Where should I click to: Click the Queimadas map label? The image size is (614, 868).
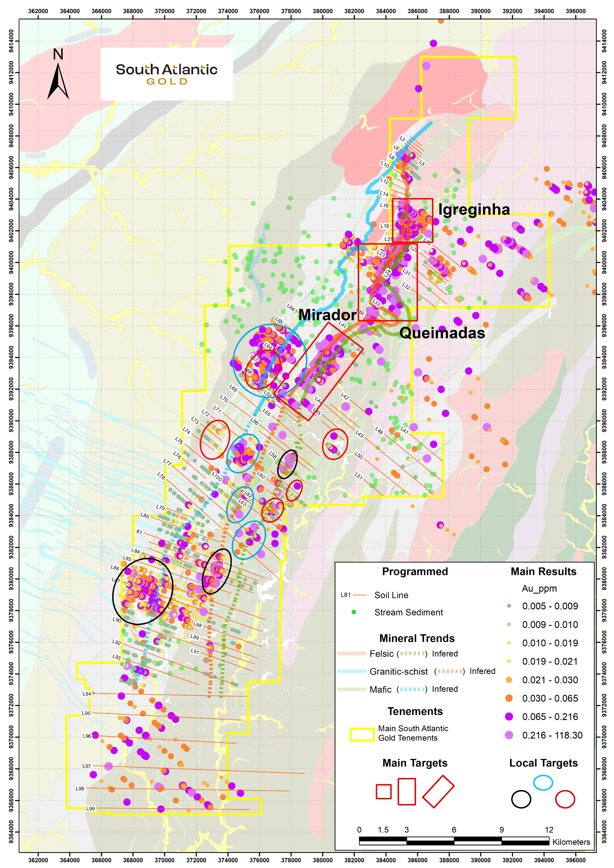point(442,333)
